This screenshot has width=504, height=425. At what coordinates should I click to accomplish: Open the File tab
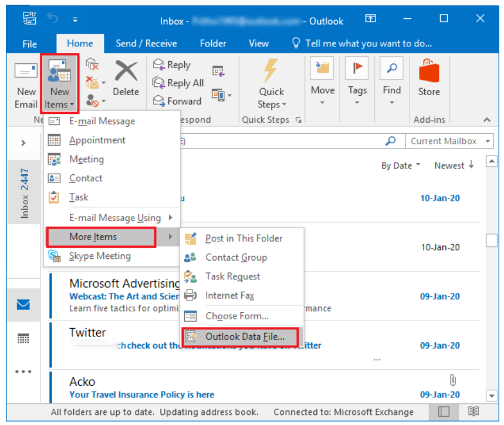pyautogui.click(x=29, y=43)
